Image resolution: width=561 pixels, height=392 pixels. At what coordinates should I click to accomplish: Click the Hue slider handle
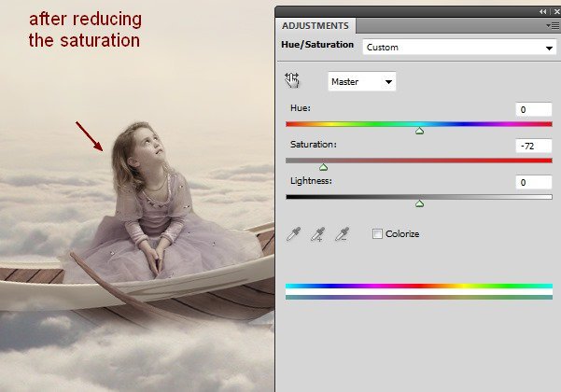coord(419,132)
